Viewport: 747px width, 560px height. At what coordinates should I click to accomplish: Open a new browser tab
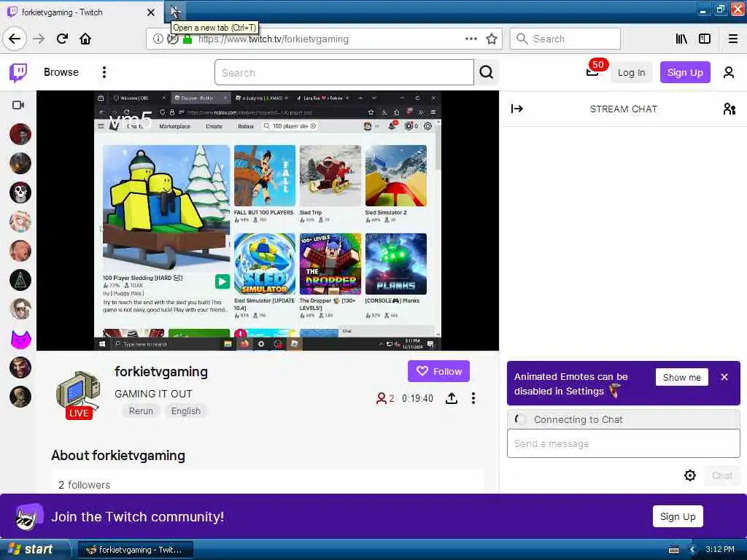(x=175, y=12)
